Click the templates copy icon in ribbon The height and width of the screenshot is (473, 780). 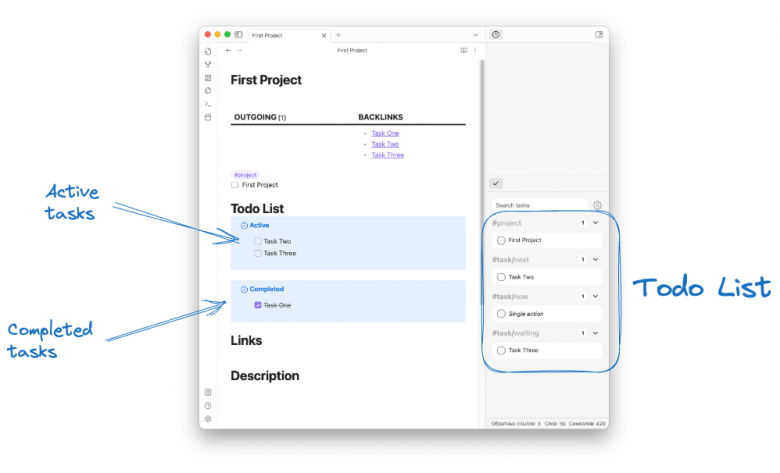click(x=208, y=91)
